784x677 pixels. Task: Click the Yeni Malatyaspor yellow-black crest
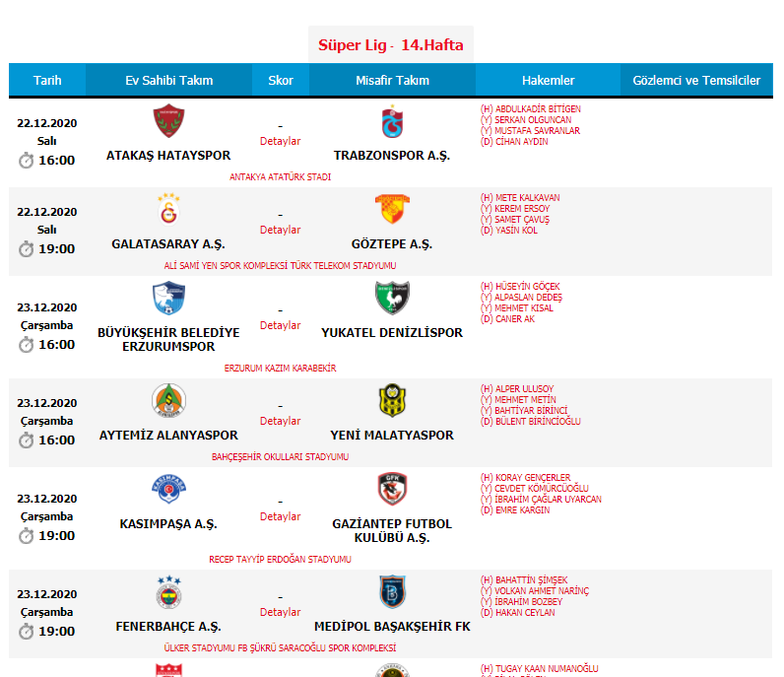[x=392, y=400]
